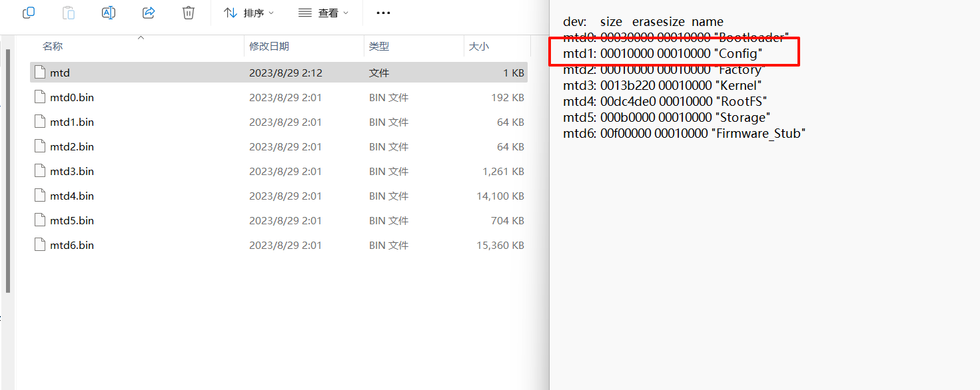The height and width of the screenshot is (390, 980).
Task: Click the file icon of mtd1.bin
Action: point(39,122)
